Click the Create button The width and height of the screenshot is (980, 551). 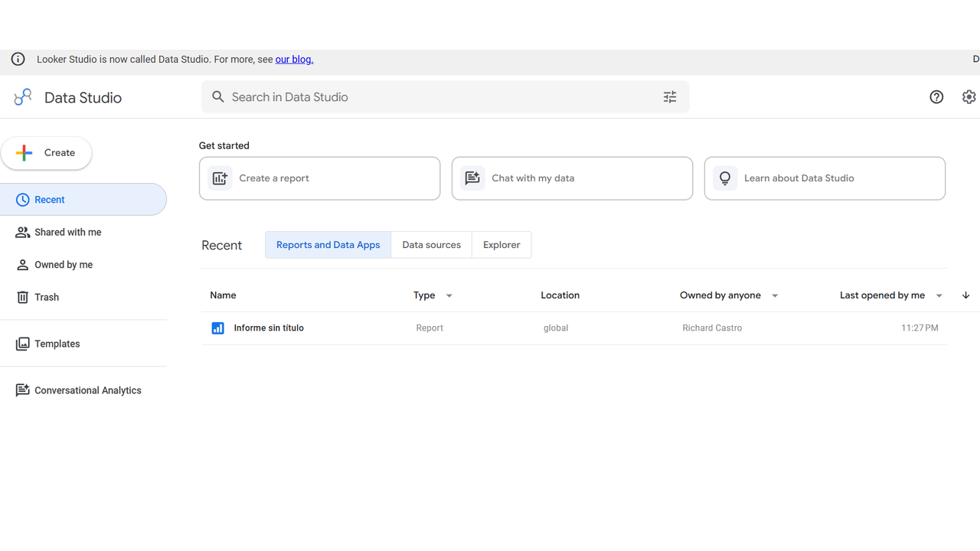click(47, 153)
